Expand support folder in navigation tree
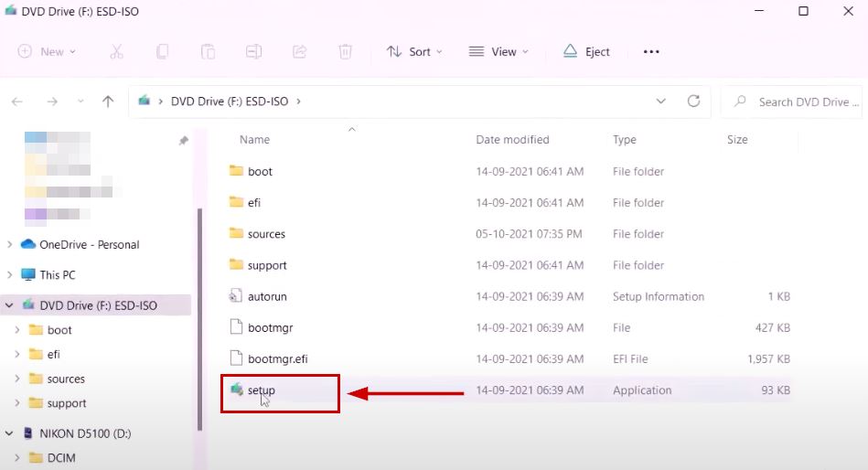This screenshot has width=868, height=470. coord(17,403)
